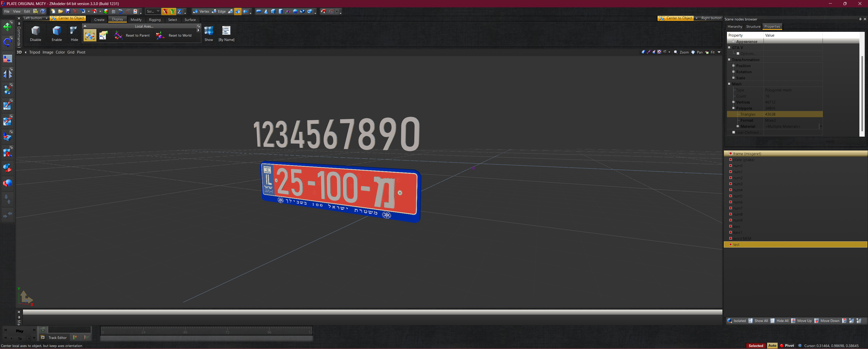Click the Hide All button
This screenshot has width=868, height=349.
779,321
